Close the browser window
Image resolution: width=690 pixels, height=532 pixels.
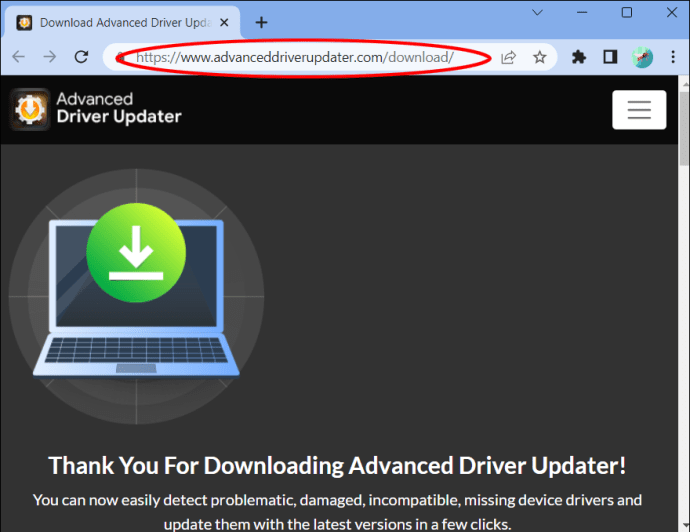point(672,12)
